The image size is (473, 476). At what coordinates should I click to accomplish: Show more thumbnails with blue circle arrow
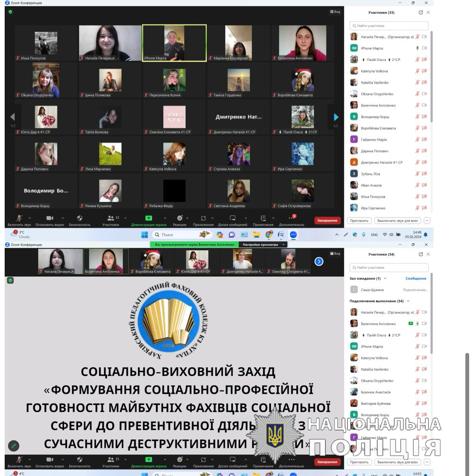pyautogui.click(x=319, y=261)
